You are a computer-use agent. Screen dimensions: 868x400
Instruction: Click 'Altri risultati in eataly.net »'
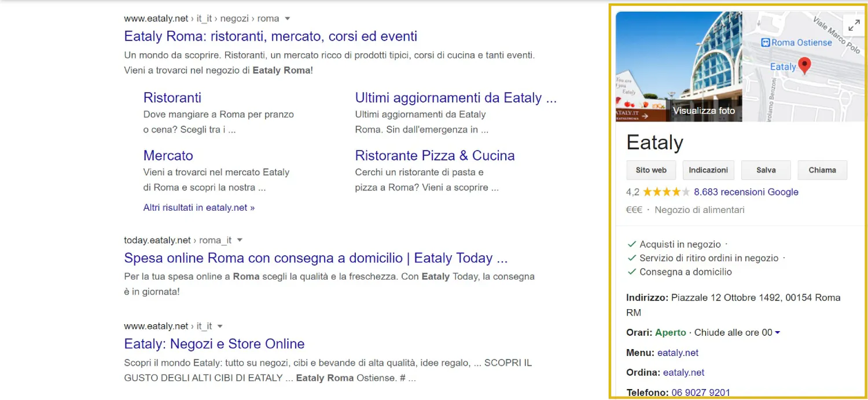pos(199,207)
